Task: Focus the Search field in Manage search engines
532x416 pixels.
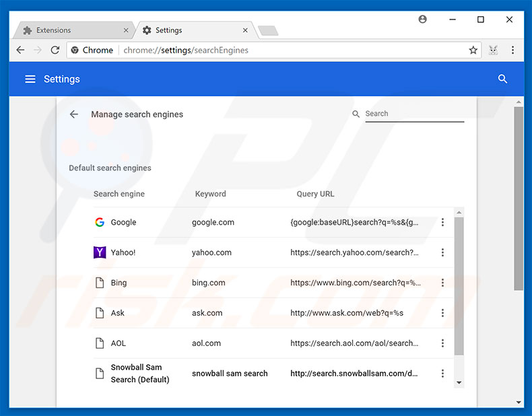Action: click(414, 114)
